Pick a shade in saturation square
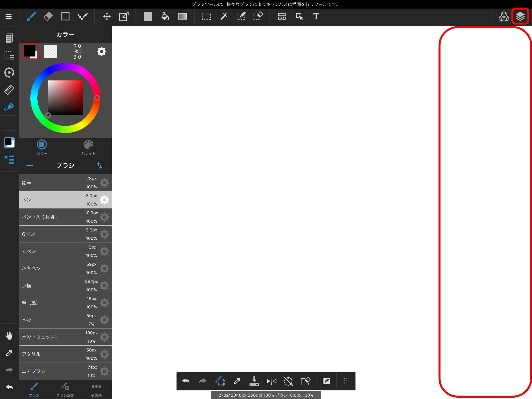The height and width of the screenshot is (399, 532). pyautogui.click(x=65, y=98)
